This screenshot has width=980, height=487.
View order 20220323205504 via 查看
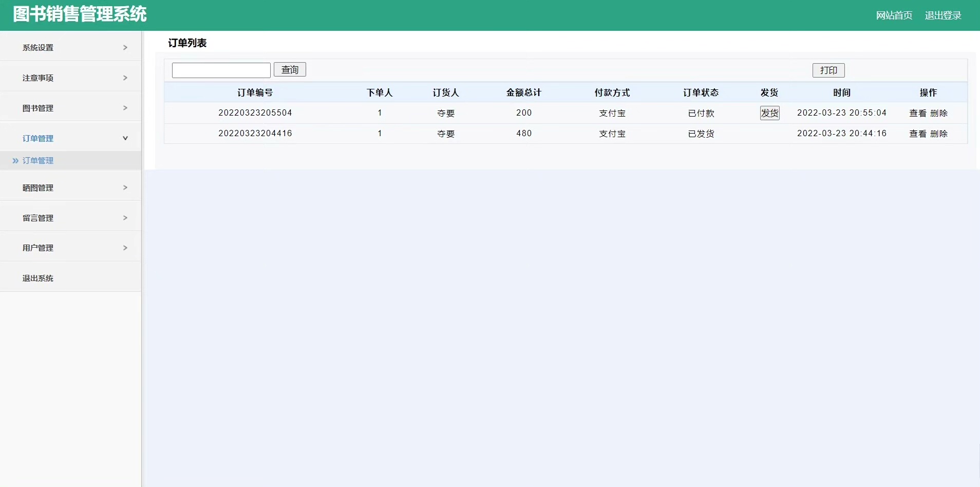[x=918, y=113]
